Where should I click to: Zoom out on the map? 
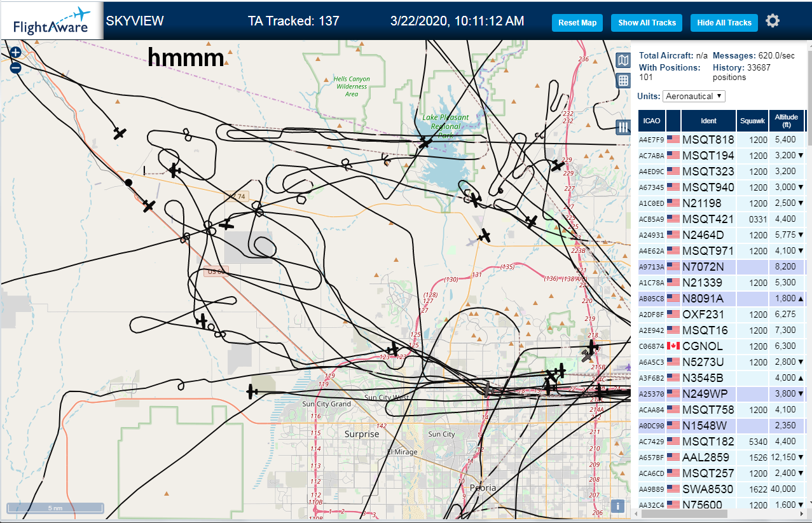[x=15, y=67]
